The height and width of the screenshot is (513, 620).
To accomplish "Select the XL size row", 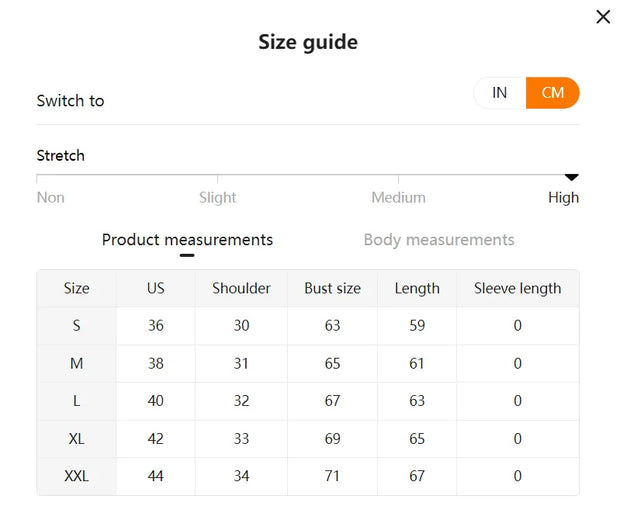I will click(77, 439).
